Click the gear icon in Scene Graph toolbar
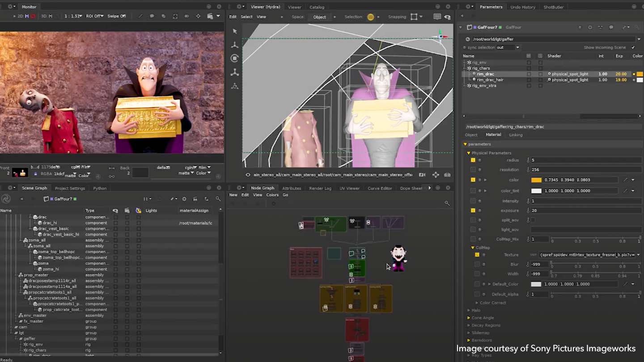This screenshot has width=644, height=362. coord(184,199)
